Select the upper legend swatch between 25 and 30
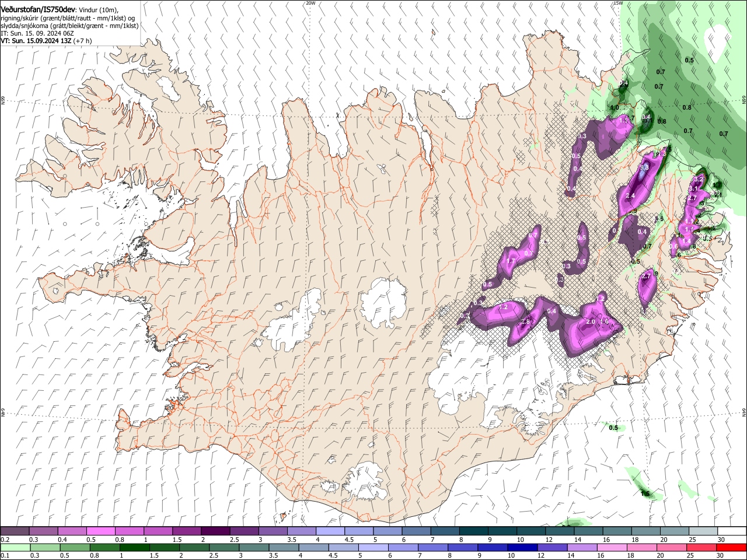Screen dimensions: 747x560 [x=702, y=531]
